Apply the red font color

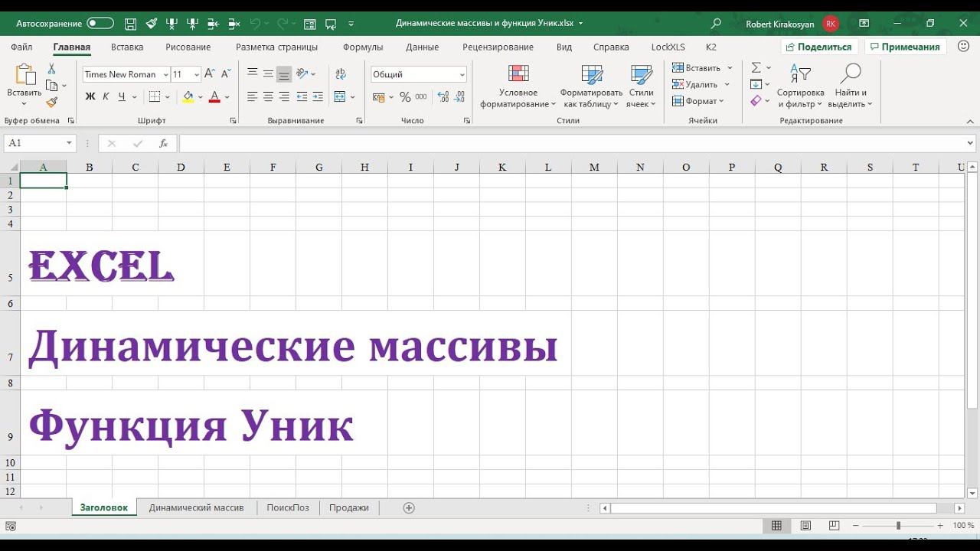tap(214, 97)
